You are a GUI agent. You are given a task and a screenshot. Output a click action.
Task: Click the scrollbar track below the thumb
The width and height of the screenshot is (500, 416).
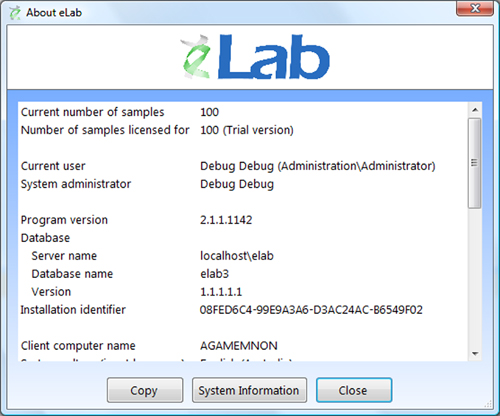pos(475,278)
